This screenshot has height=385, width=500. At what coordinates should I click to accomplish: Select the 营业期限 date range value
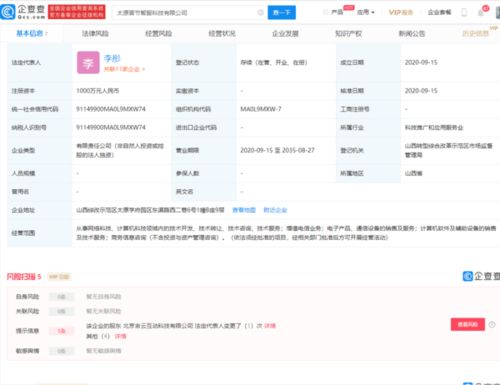click(277, 150)
